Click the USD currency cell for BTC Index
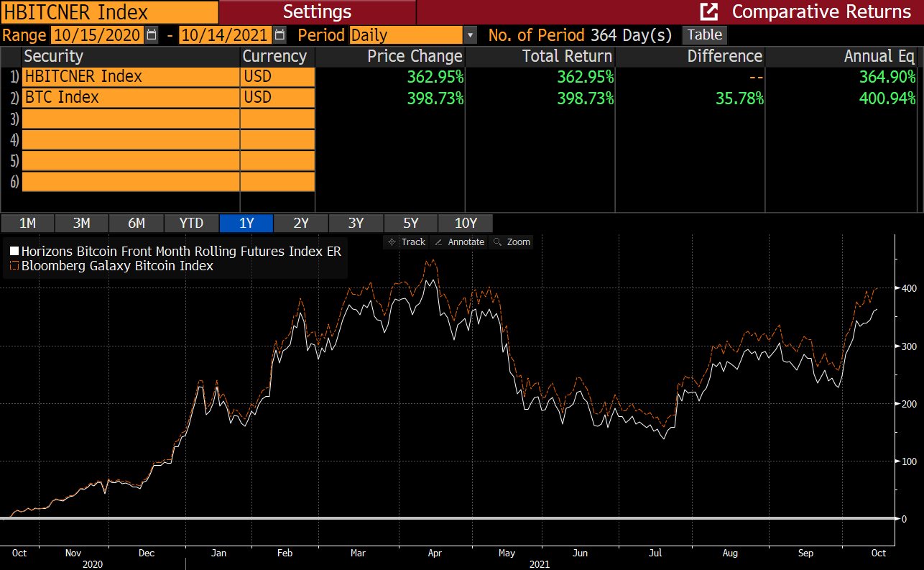Image resolution: width=924 pixels, height=570 pixels. tap(277, 98)
